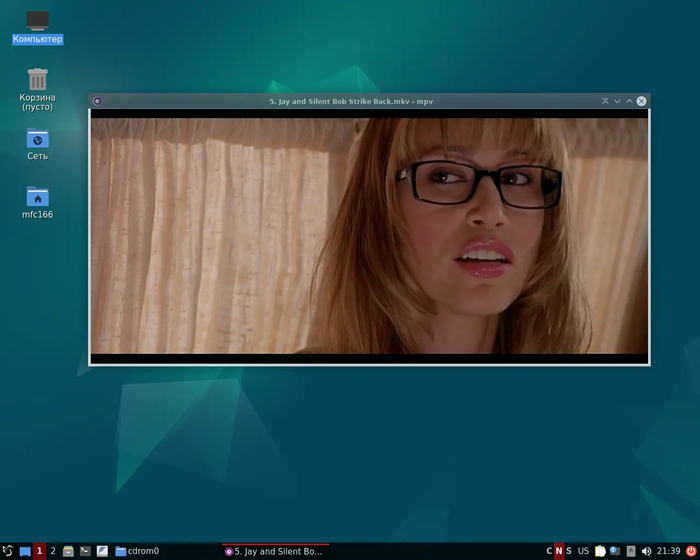Screen dimensions: 700x560
Task: Open the monitor notification tray icon with exclamation
Action: coord(615,551)
